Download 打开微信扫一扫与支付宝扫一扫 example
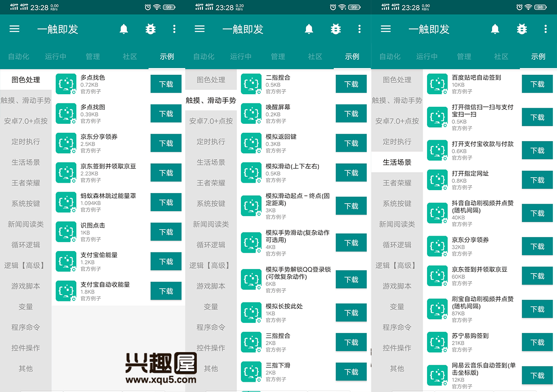 tap(538, 117)
